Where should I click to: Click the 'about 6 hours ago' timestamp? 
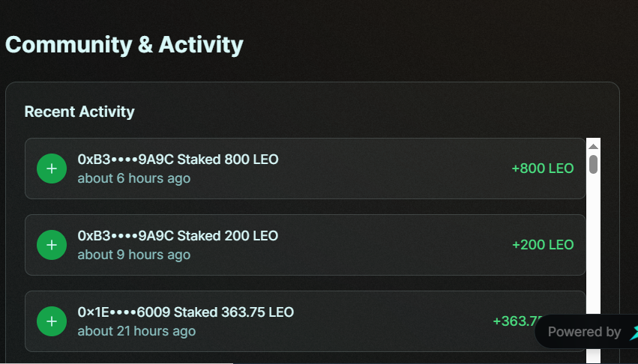134,178
